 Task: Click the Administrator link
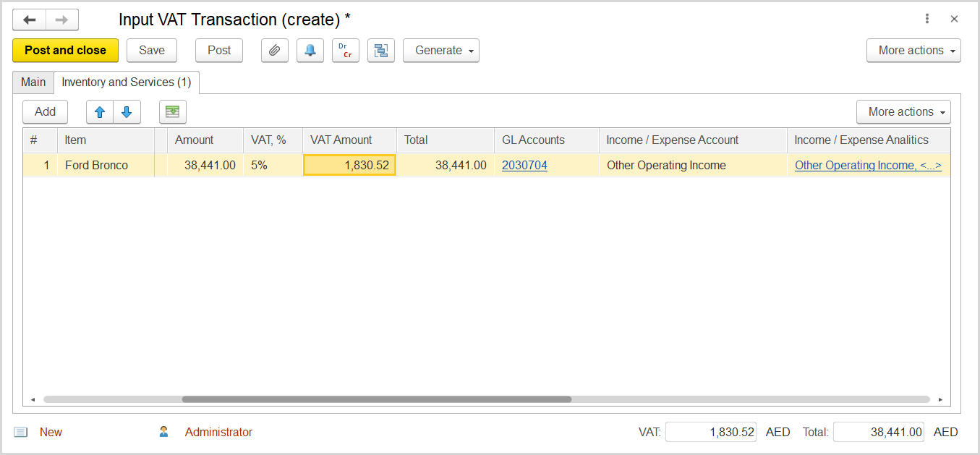(x=218, y=432)
